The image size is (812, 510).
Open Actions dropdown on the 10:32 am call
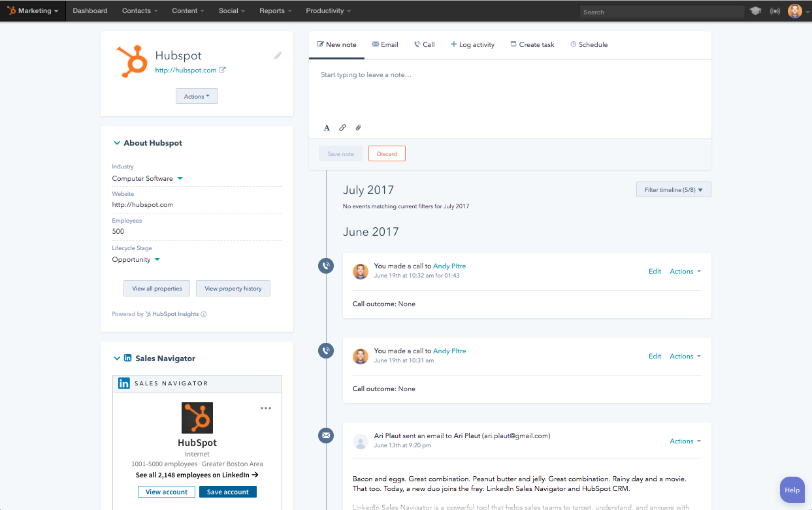tap(685, 271)
